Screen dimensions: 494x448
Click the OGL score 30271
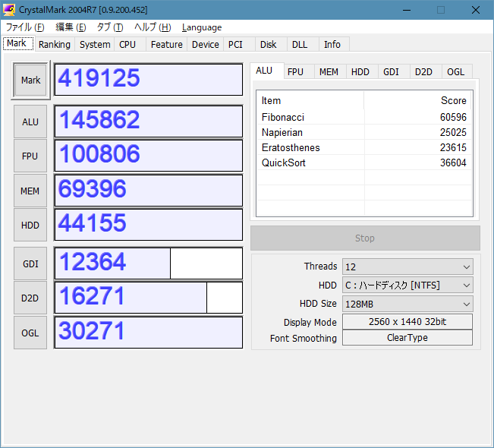click(x=149, y=333)
